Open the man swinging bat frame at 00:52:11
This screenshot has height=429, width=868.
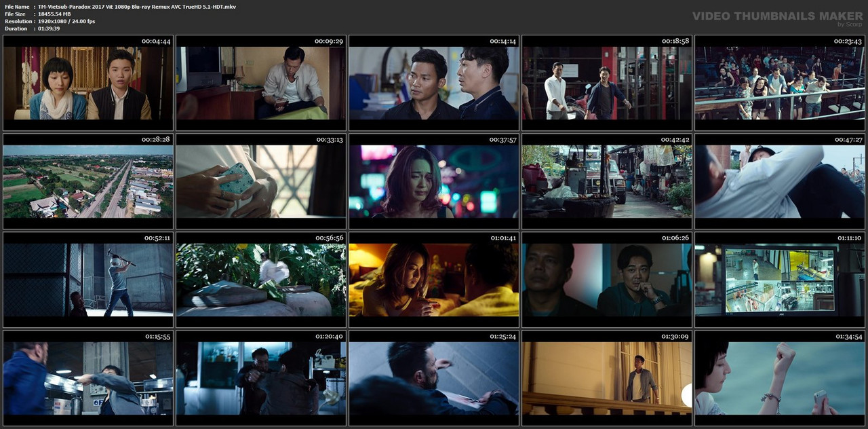88,280
